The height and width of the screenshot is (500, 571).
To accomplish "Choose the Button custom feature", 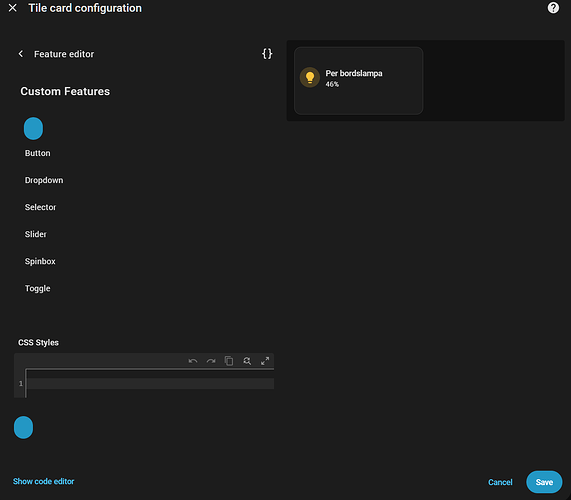I will click(38, 153).
